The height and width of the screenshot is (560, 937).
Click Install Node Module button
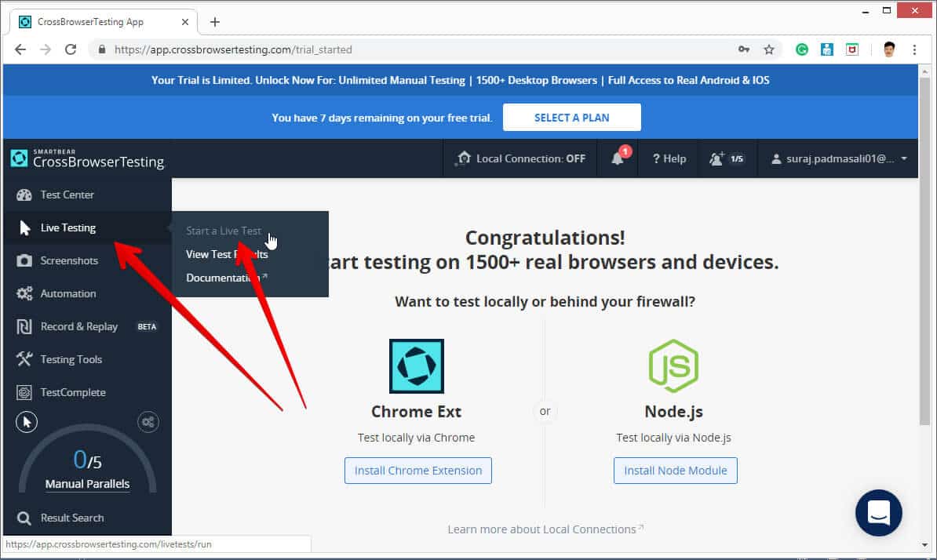(675, 471)
